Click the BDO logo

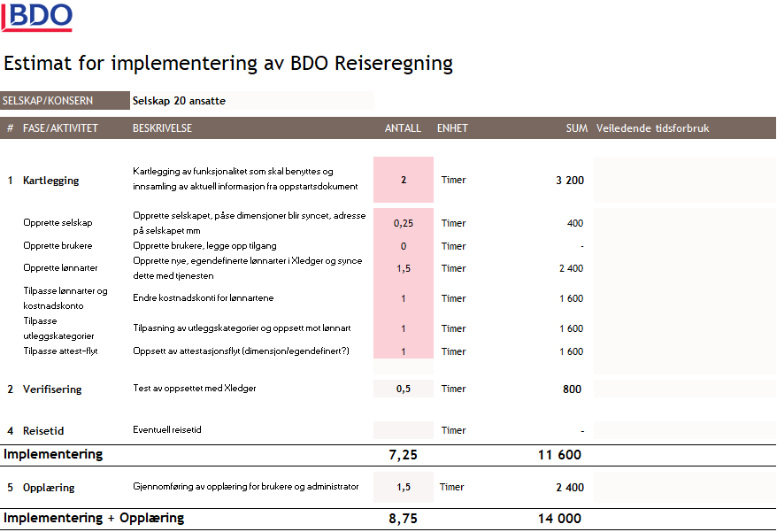[x=36, y=16]
